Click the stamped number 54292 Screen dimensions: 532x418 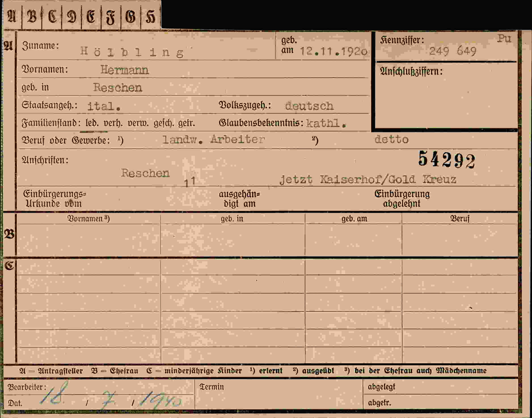coord(447,160)
